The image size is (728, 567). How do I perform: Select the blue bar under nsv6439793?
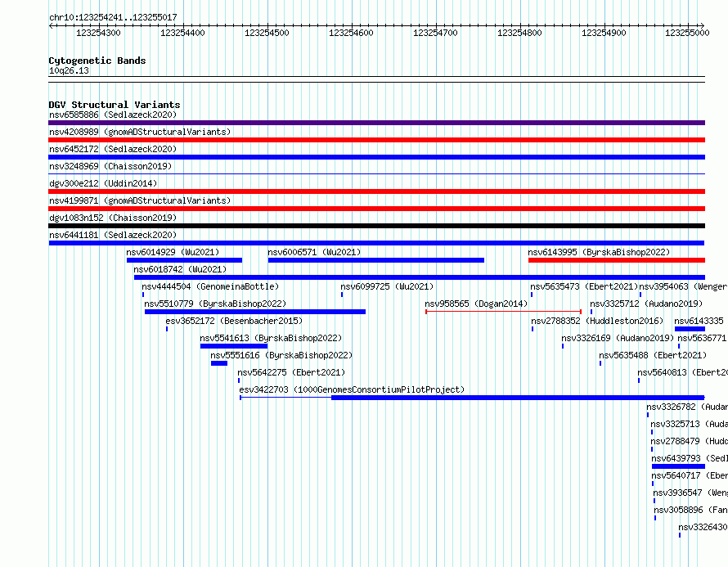click(x=678, y=466)
